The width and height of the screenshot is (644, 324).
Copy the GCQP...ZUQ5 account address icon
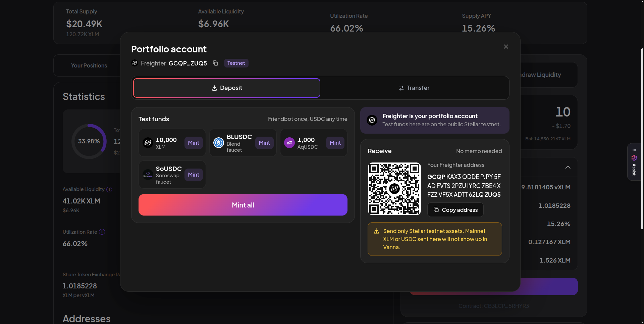coord(216,63)
